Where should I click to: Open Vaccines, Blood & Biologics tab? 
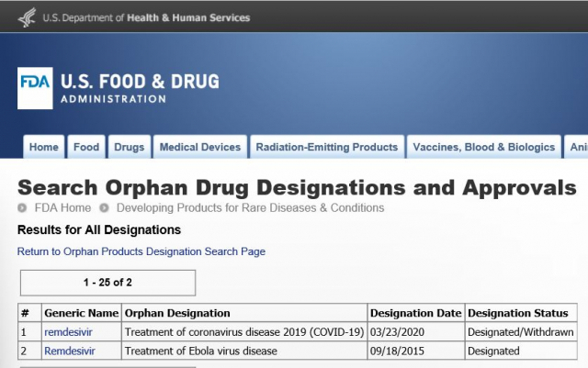(x=484, y=147)
